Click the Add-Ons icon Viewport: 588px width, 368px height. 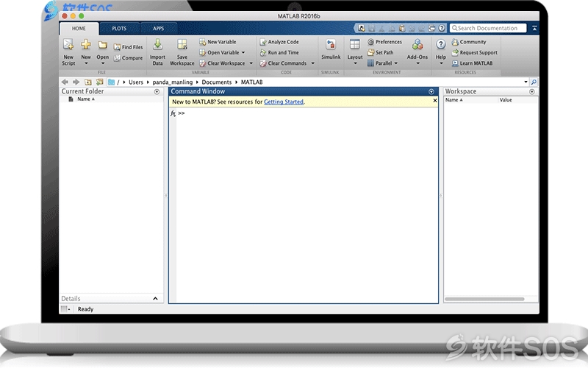[x=417, y=45]
